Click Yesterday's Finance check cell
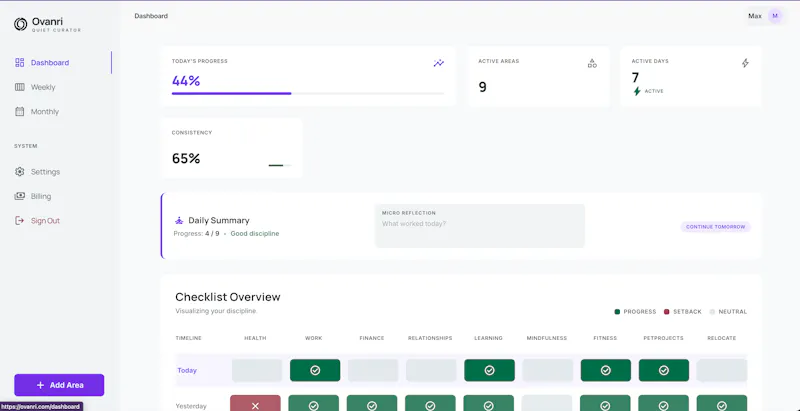This screenshot has width=800, height=411. tap(372, 403)
